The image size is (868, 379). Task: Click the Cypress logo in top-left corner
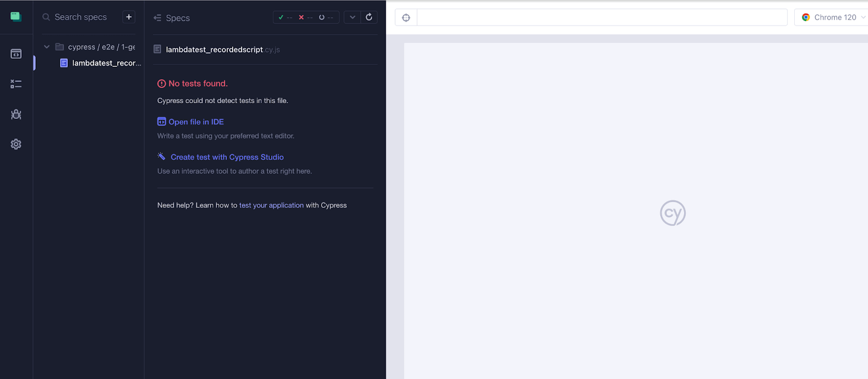(16, 17)
